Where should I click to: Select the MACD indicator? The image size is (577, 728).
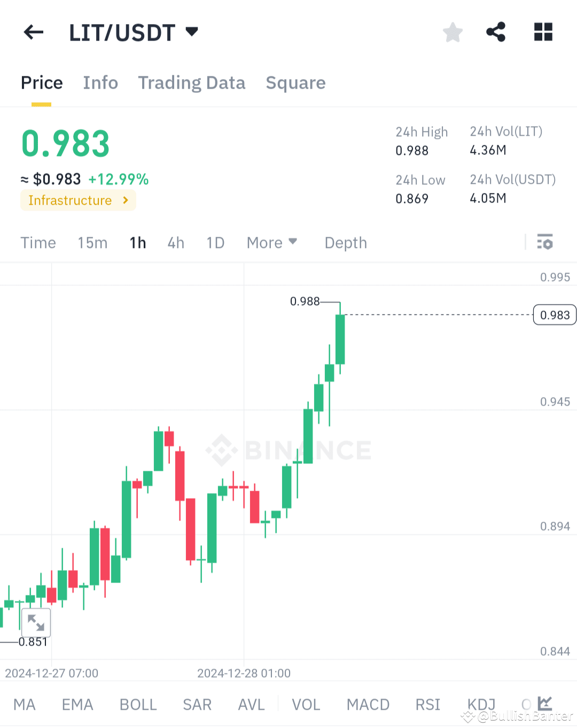click(x=368, y=704)
